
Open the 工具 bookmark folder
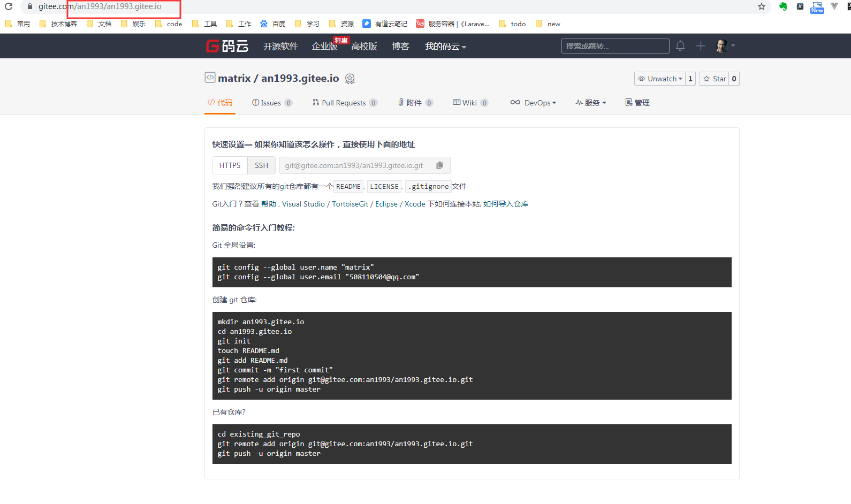click(x=204, y=24)
